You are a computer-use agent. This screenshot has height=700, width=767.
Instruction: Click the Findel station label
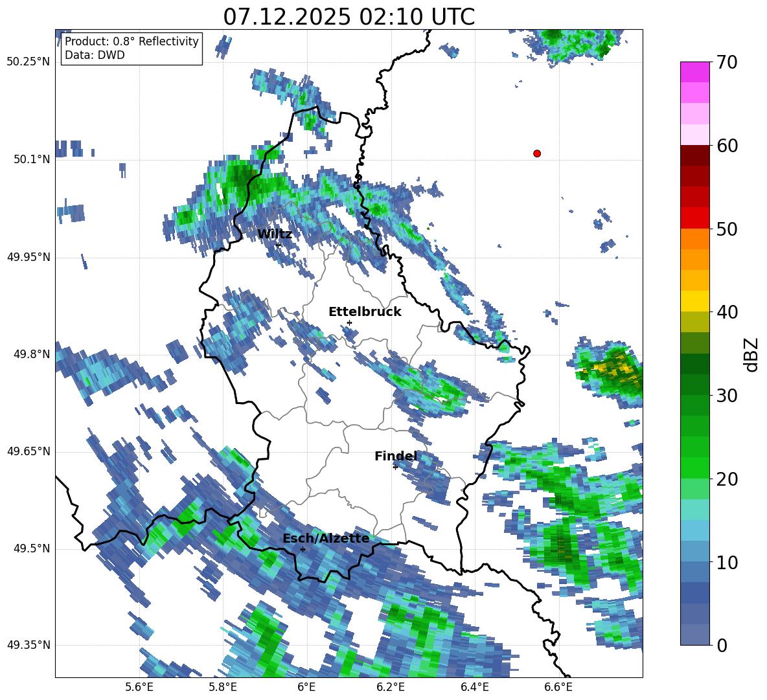pyautogui.click(x=396, y=456)
